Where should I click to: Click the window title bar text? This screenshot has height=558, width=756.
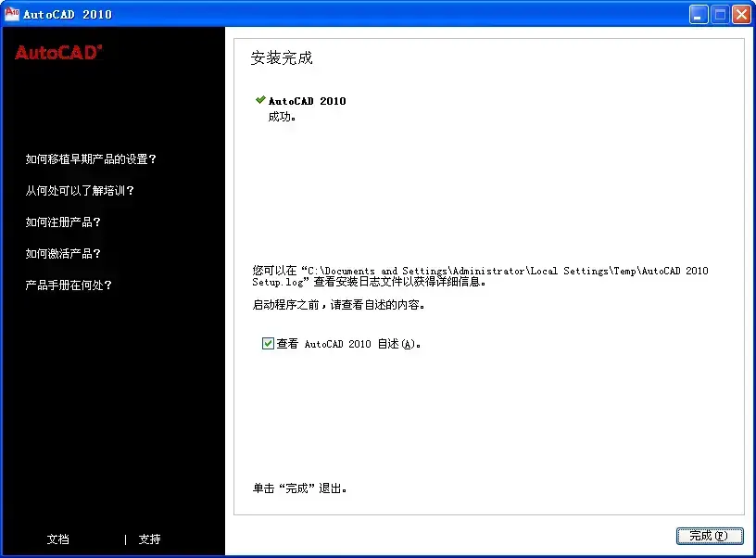(x=68, y=15)
